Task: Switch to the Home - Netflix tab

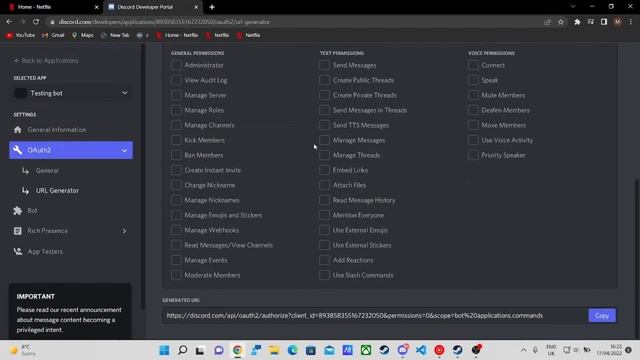Action: 53,7
